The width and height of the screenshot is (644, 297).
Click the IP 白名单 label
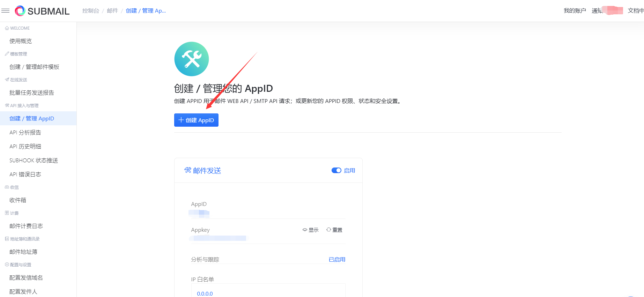tap(202, 279)
